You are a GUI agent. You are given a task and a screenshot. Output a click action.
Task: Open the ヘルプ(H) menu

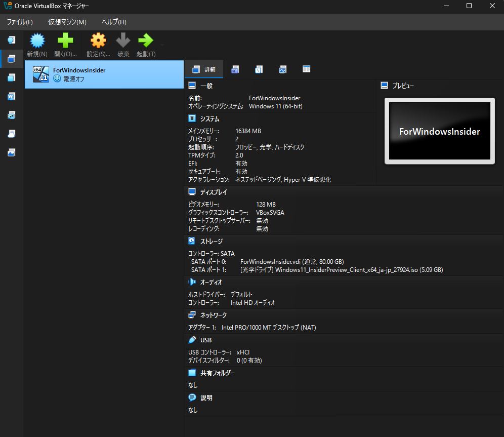[x=114, y=22]
